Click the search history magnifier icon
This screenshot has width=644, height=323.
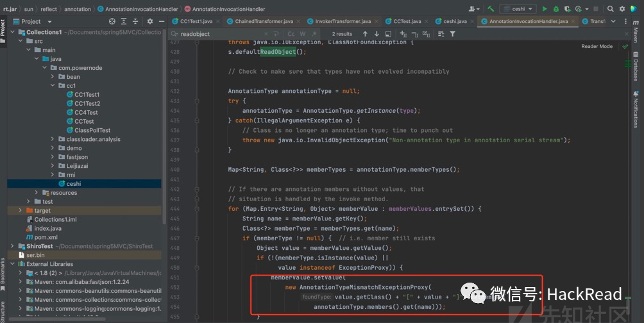pos(174,34)
